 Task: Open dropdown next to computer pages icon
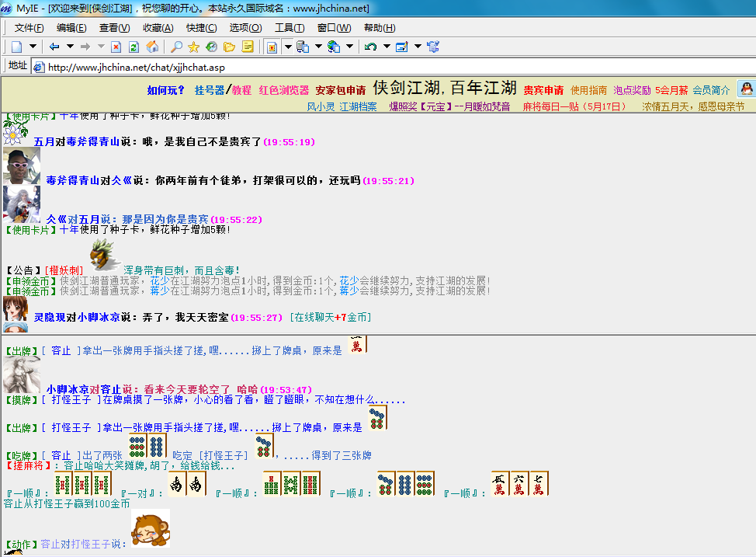point(318,47)
